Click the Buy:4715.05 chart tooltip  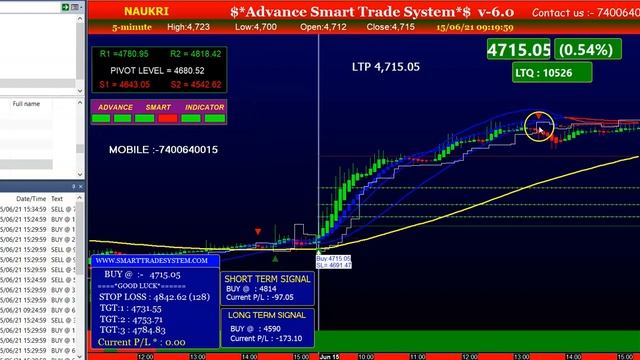(333, 262)
